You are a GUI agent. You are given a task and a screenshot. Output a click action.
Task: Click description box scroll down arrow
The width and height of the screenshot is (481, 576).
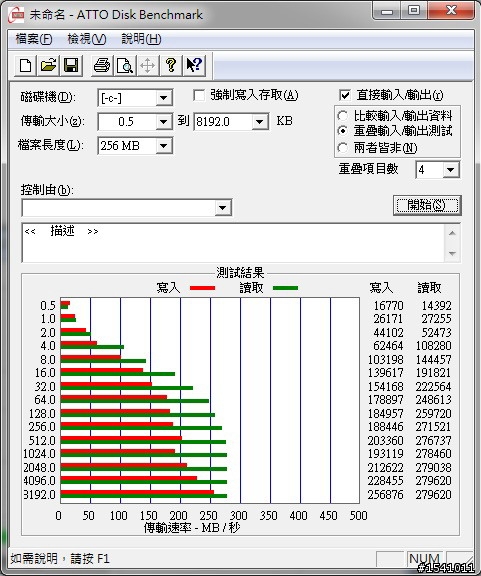click(452, 253)
